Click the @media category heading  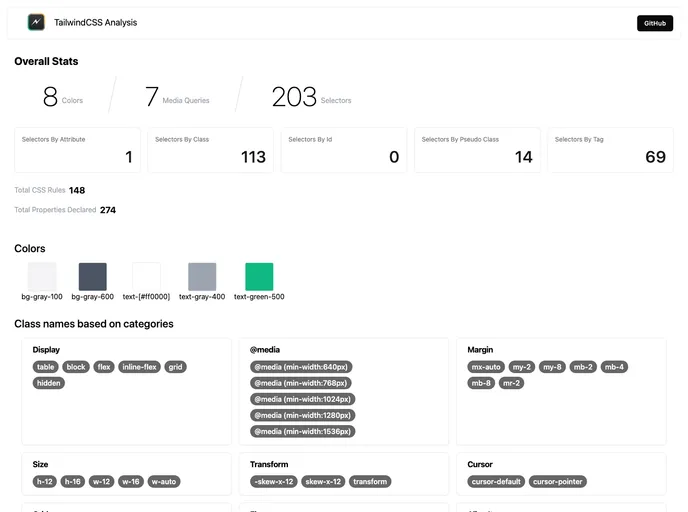(x=265, y=350)
